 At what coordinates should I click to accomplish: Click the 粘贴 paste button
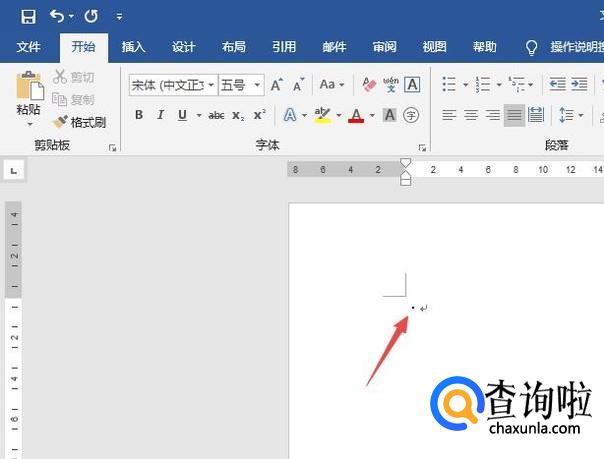[x=29, y=93]
